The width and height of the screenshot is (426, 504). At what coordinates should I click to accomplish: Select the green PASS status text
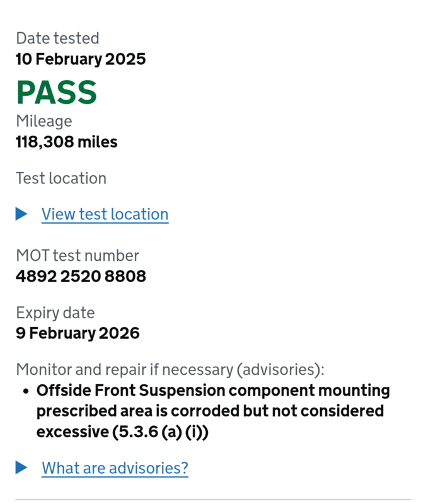pos(56,93)
